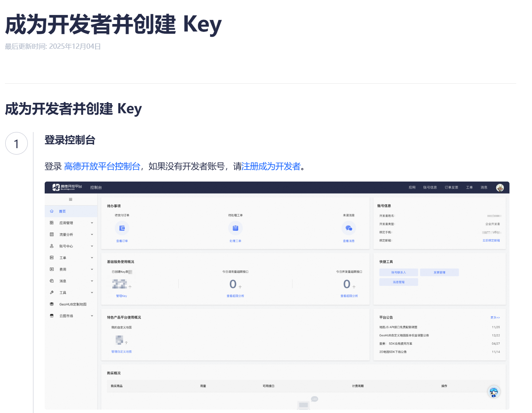
Task: Click the 我的自定义地图 label
Action: coord(122,327)
